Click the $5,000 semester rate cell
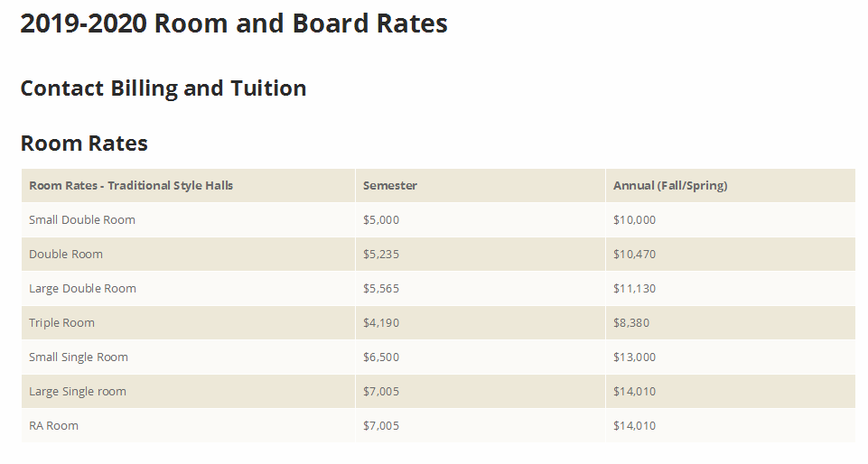The height and width of the screenshot is (464, 868). (381, 219)
